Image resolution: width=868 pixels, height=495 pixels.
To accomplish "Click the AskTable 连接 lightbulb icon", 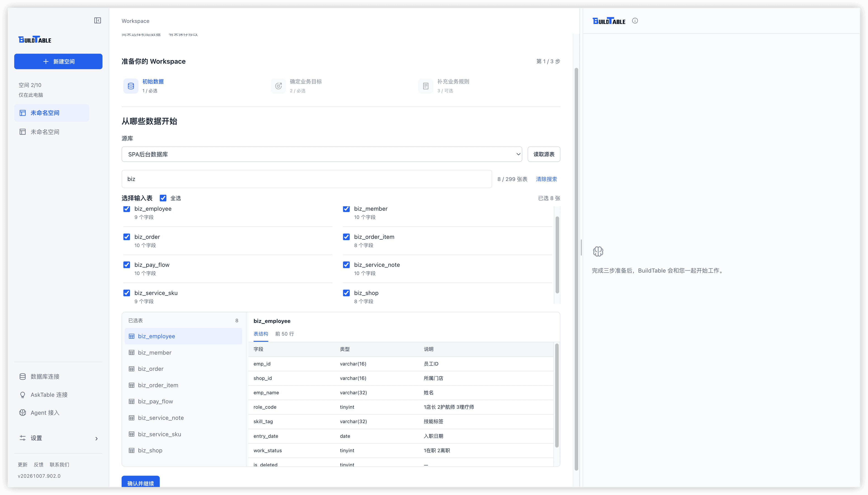I will click(22, 395).
